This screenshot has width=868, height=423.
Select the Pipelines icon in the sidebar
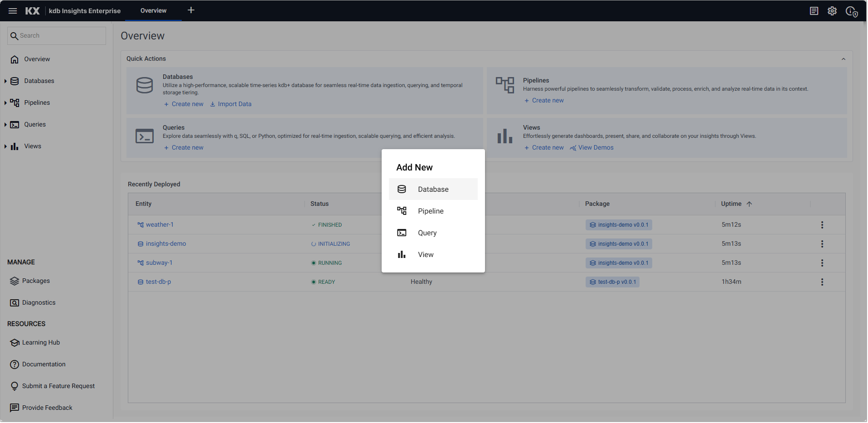point(14,102)
